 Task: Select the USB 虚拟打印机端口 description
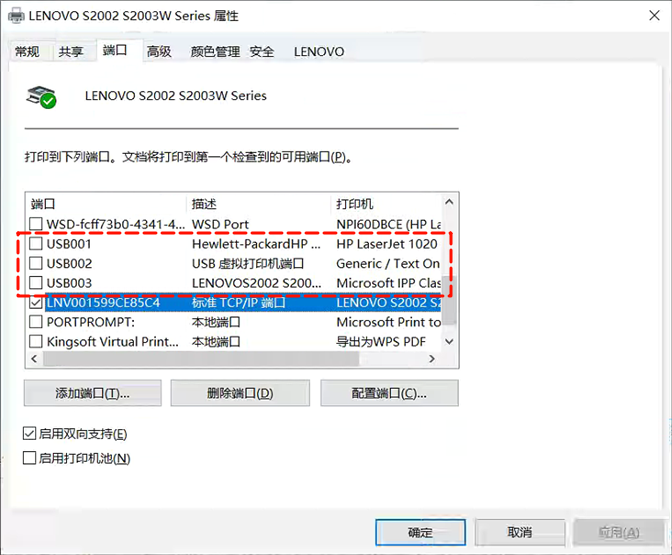[x=248, y=264]
